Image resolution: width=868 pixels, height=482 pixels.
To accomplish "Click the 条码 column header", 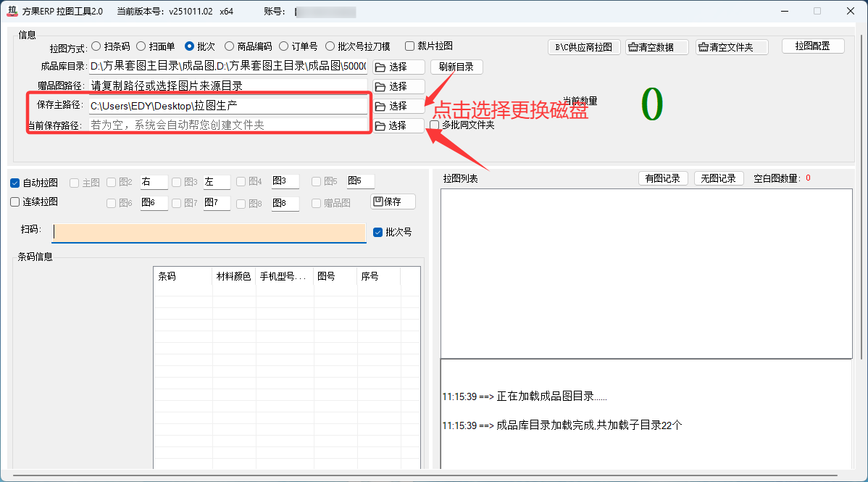I will pos(183,276).
